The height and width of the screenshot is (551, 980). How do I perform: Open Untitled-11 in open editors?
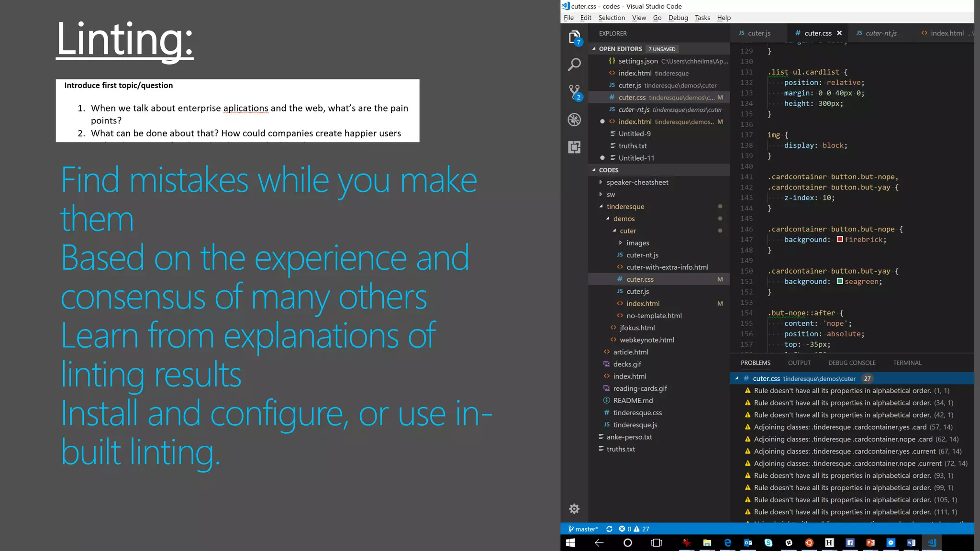659,158
